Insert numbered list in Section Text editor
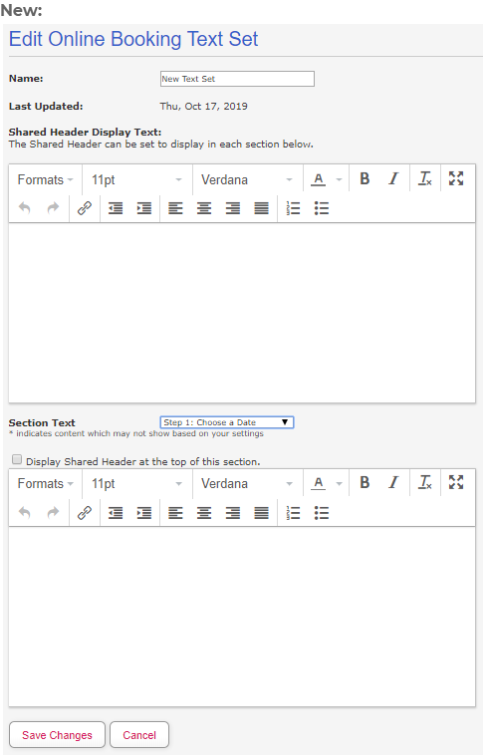Image resolution: width=483 pixels, height=755 pixels. coord(293,512)
